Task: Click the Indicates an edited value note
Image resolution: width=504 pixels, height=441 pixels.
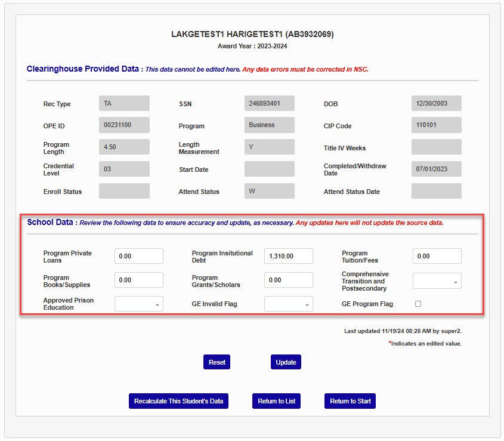Action: coord(425,343)
